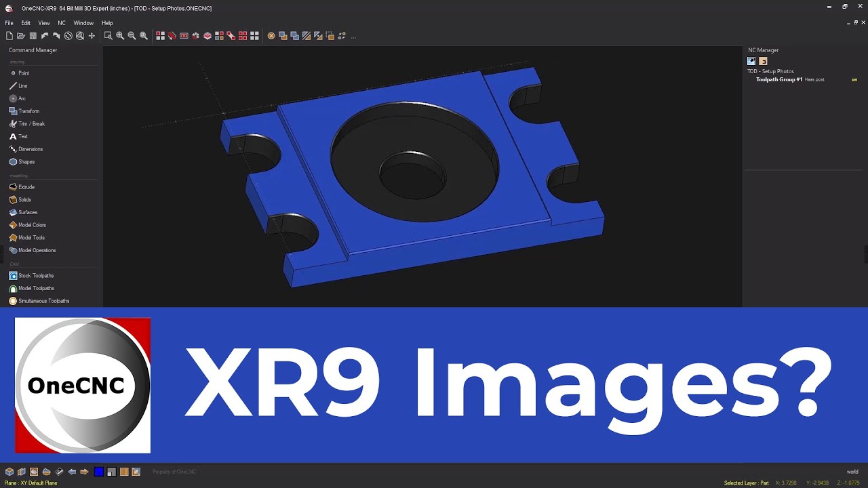
Task: Click the Zoom Out magnifier
Action: point(132,36)
